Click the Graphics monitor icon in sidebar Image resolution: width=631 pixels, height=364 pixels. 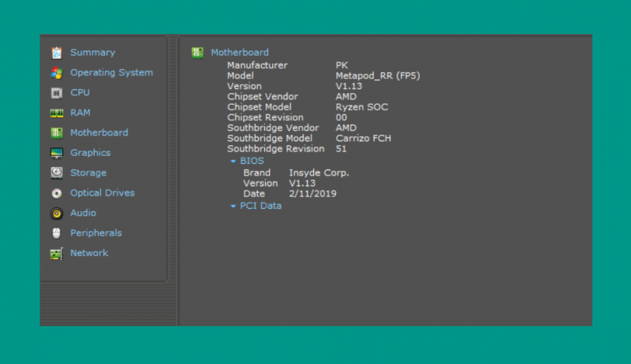click(x=57, y=153)
